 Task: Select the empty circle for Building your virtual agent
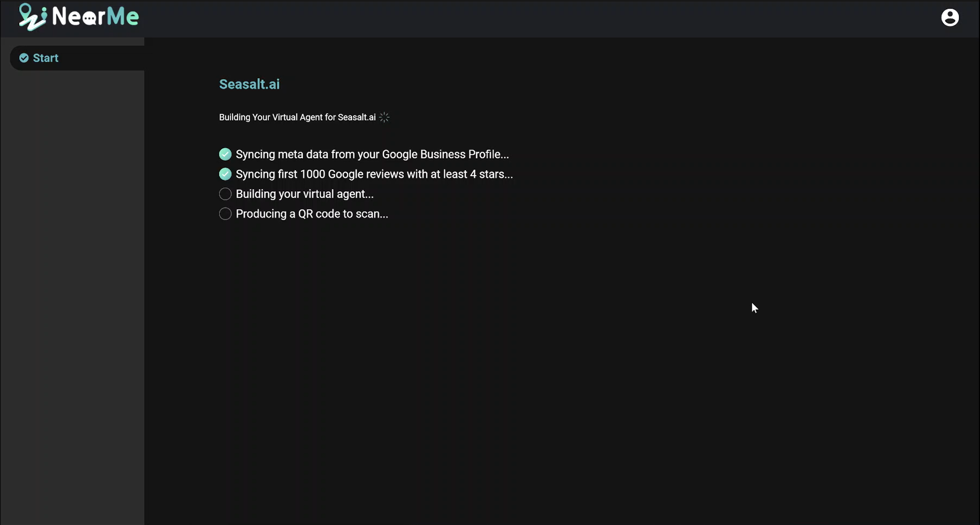click(225, 194)
